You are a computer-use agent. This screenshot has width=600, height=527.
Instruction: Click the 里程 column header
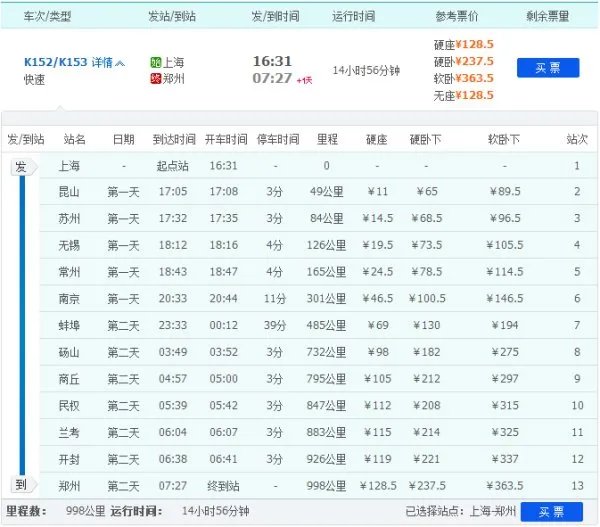pyautogui.click(x=327, y=139)
